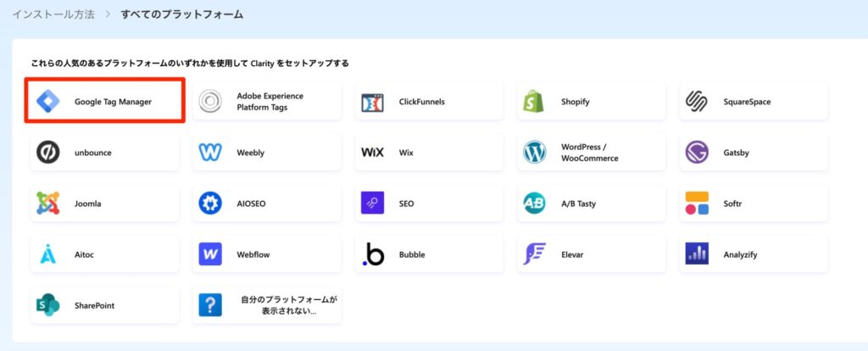Choose the Analyzify platform label
868x351 pixels.
740,254
